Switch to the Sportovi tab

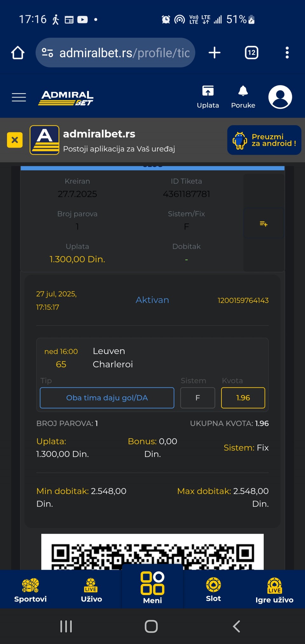(x=30, y=590)
